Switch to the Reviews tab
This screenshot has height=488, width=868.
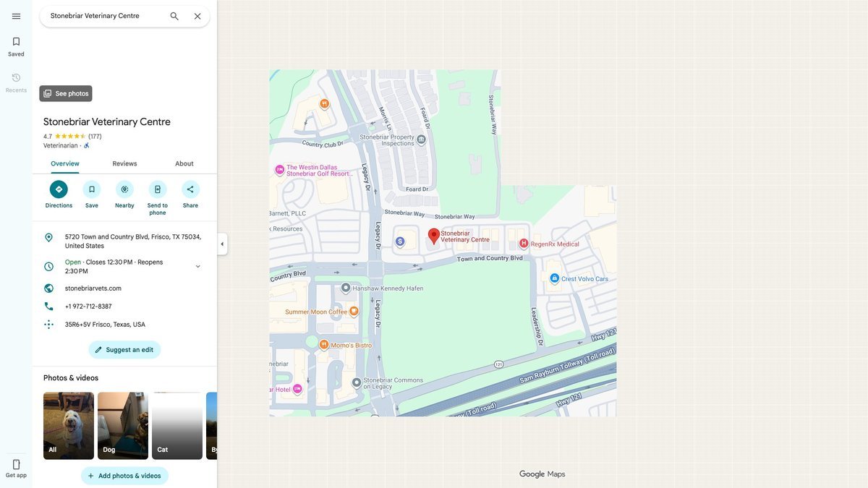pyautogui.click(x=124, y=163)
